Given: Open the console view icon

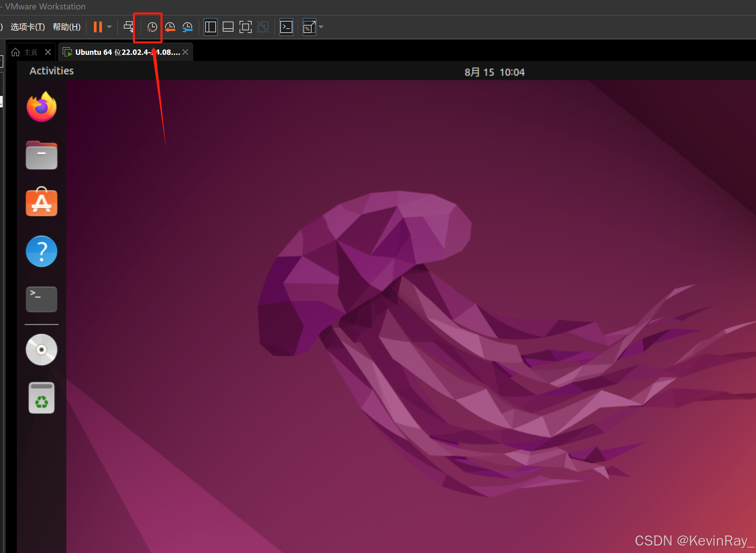Looking at the screenshot, I should pos(286,27).
